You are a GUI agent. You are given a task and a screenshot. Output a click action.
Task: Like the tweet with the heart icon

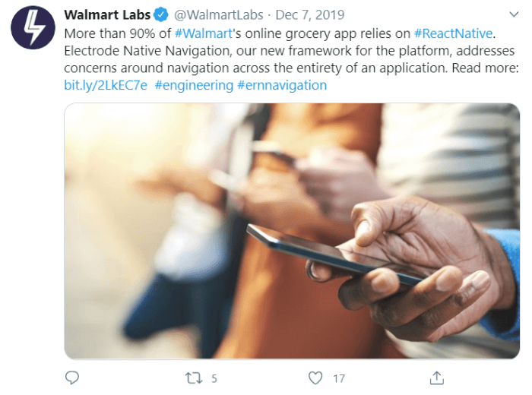315,378
